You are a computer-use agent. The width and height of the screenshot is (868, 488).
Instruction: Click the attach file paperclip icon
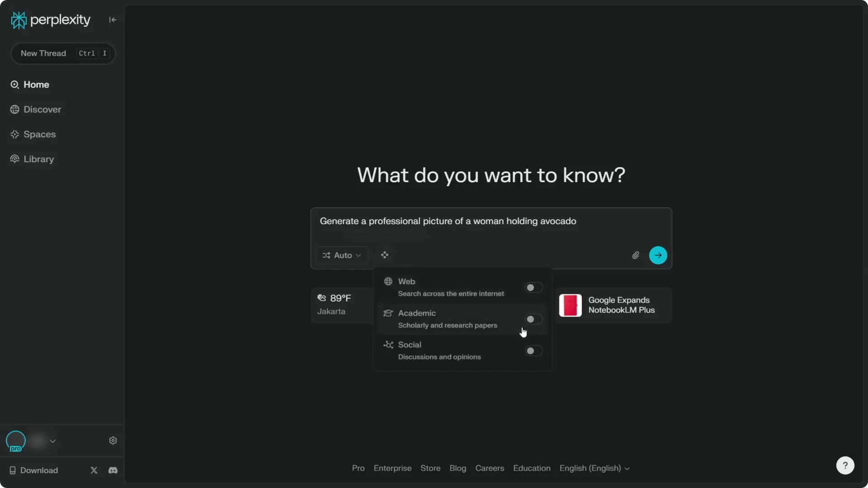coord(635,255)
